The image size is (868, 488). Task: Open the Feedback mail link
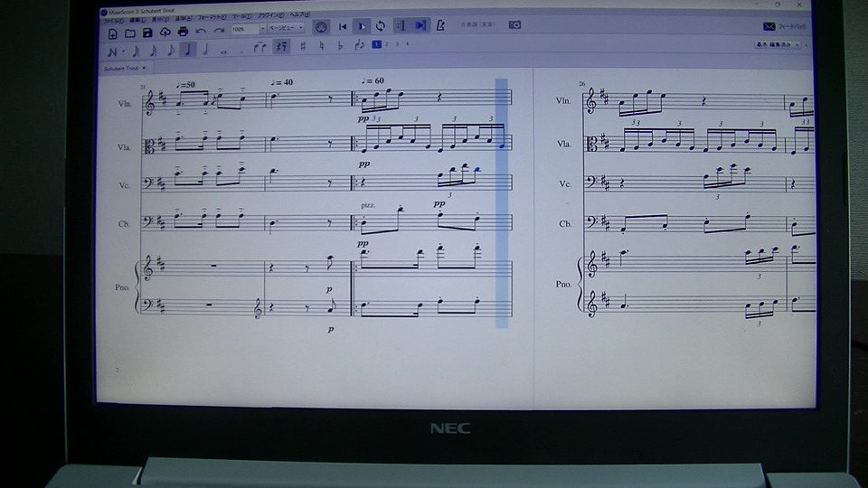coord(784,26)
